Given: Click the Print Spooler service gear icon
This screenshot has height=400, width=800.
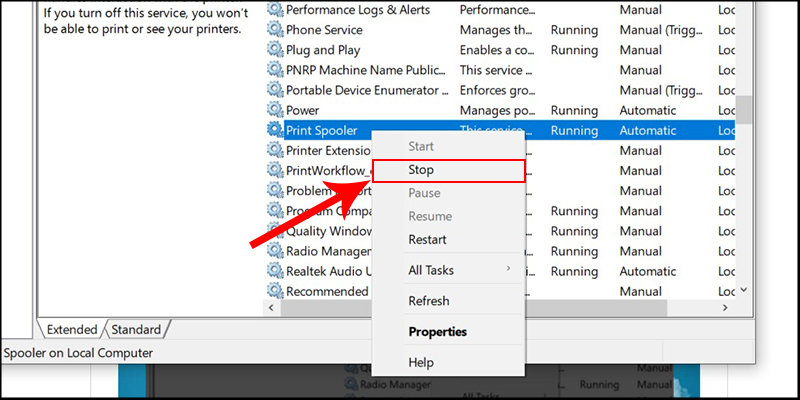Looking at the screenshot, I should (275, 130).
